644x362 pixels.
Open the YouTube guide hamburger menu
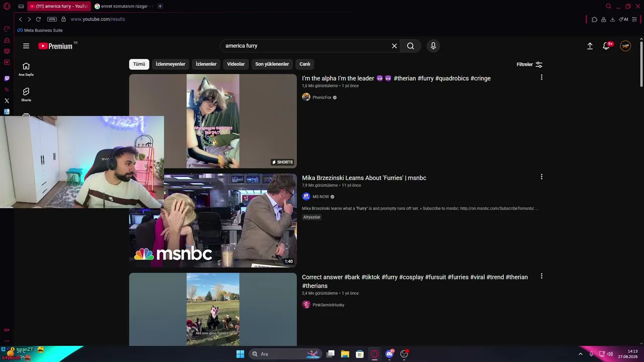click(x=26, y=46)
